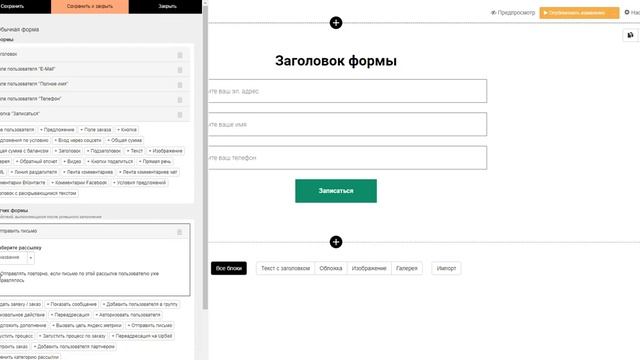Add 'Показать сообщение' handler
Viewport: 640px width, 360px height.
point(71,304)
